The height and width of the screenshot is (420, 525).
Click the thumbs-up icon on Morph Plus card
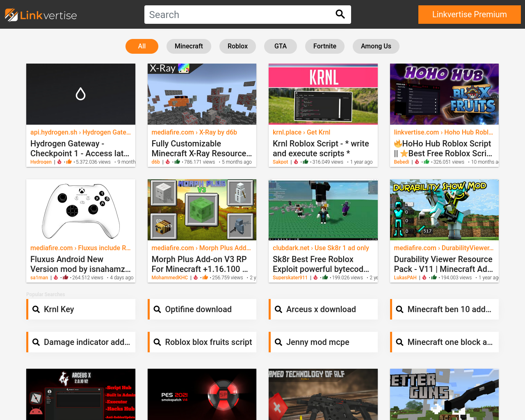[x=205, y=277]
